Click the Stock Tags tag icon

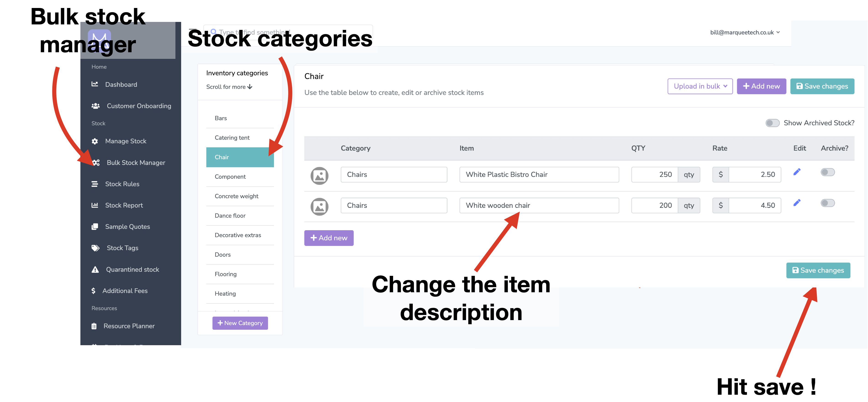95,248
